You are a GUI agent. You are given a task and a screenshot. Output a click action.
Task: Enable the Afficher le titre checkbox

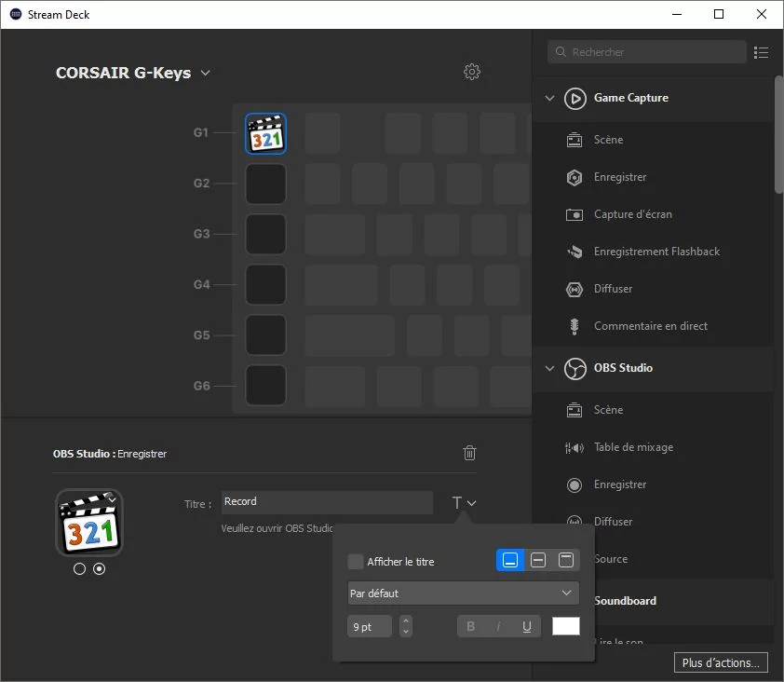pos(355,562)
